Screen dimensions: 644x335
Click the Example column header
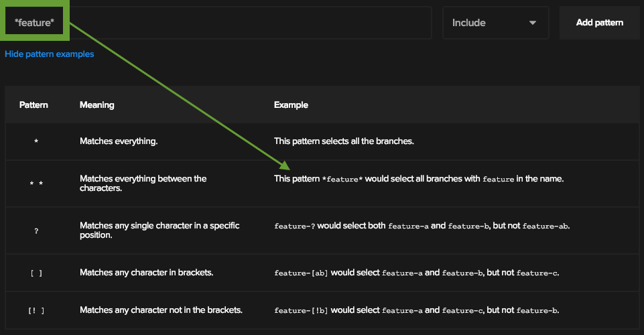pos(291,105)
